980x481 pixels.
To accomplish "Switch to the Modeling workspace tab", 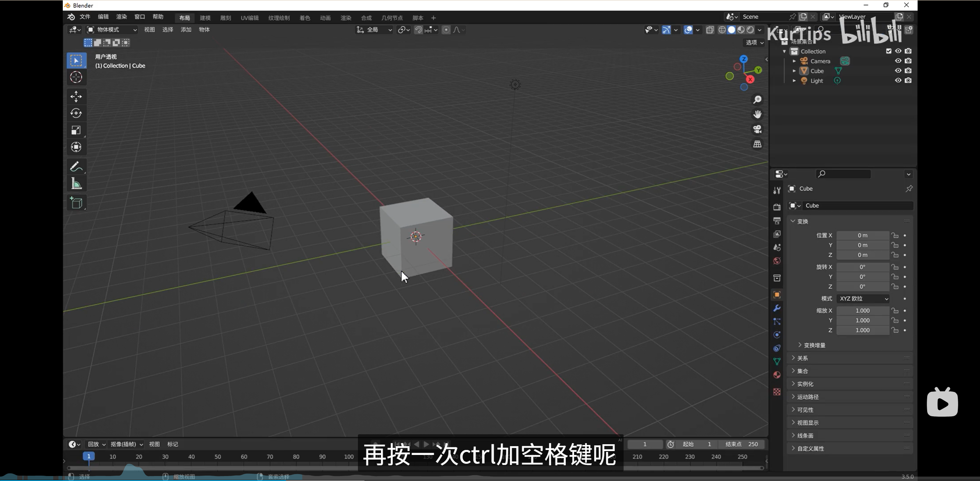I will (x=205, y=18).
